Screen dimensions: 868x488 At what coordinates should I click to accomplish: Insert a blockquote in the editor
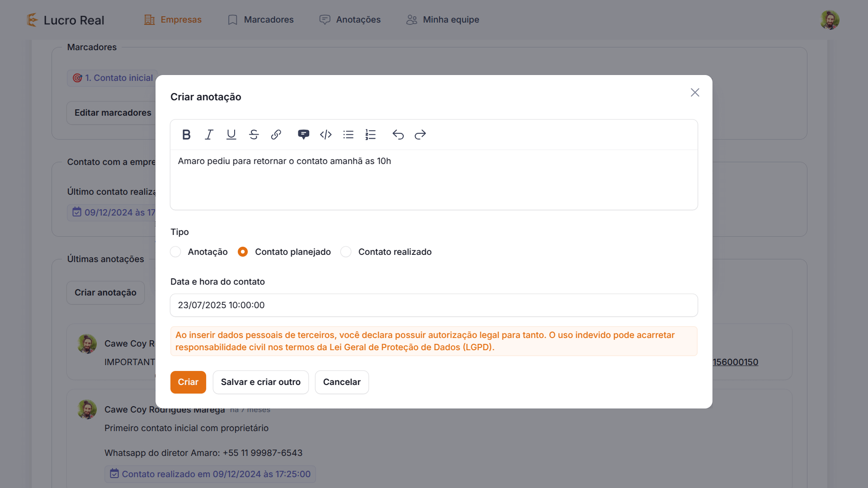pyautogui.click(x=303, y=135)
